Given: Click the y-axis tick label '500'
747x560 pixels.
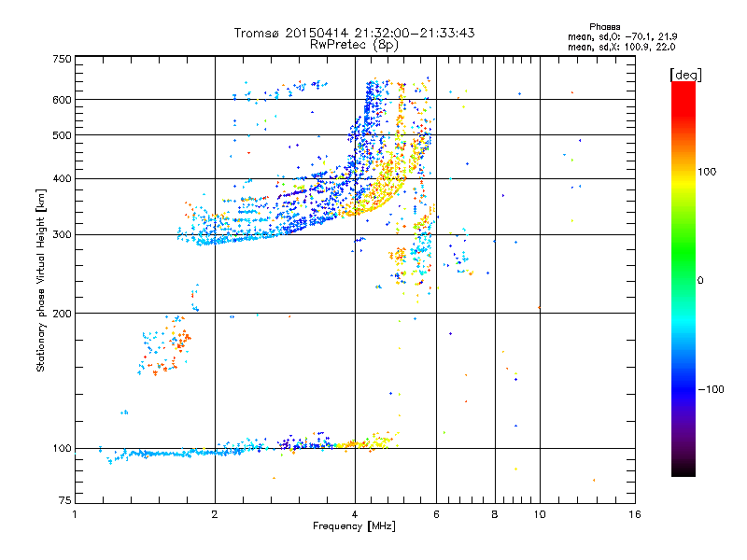Looking at the screenshot, I should tap(63, 135).
